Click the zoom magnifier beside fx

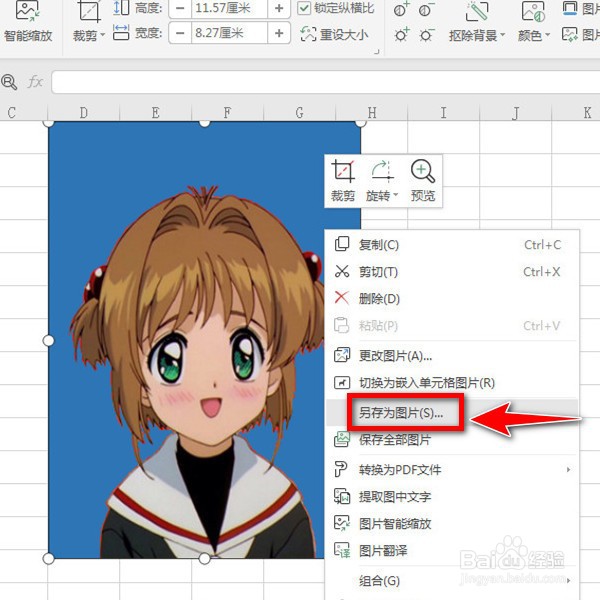9,82
